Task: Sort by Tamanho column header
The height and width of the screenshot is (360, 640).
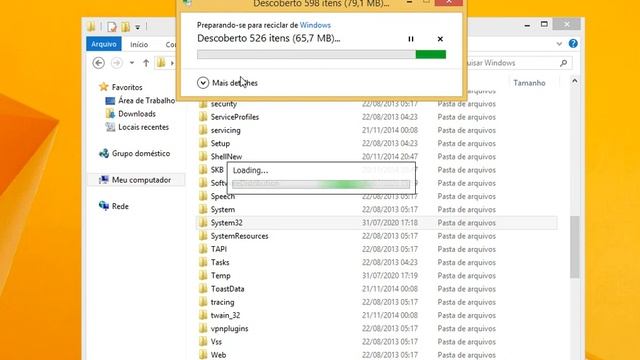Action: coord(529,83)
